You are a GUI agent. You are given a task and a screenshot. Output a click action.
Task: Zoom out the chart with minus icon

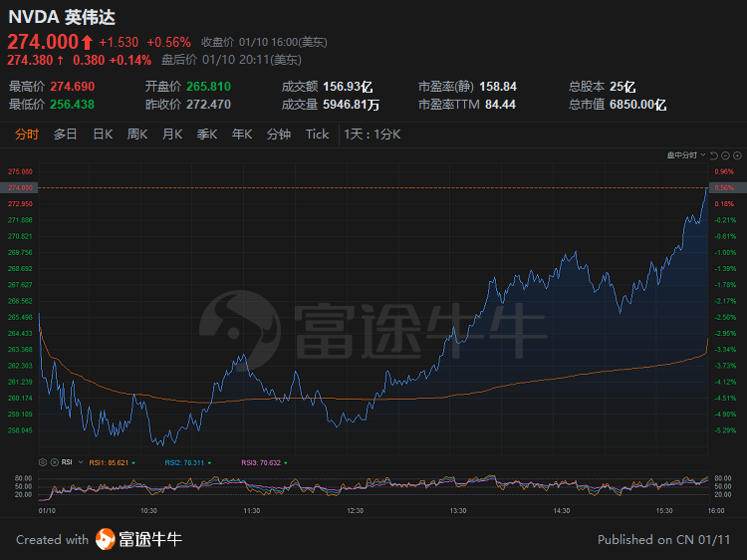click(725, 155)
